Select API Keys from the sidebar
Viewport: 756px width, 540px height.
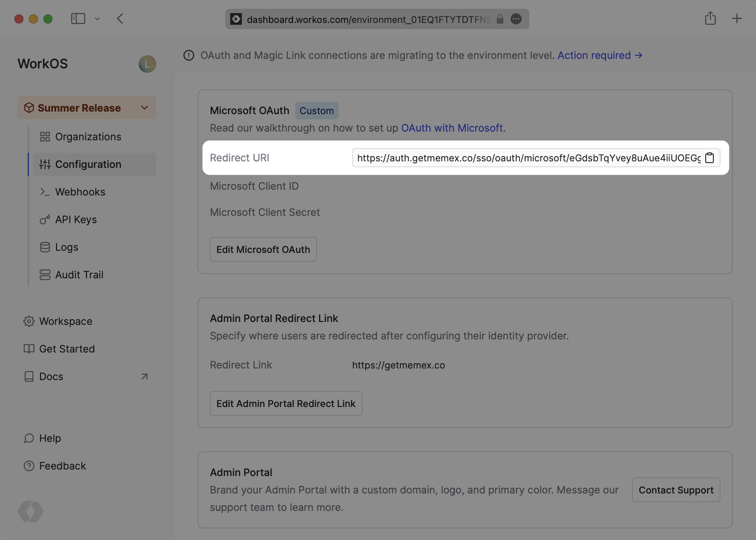coord(76,219)
